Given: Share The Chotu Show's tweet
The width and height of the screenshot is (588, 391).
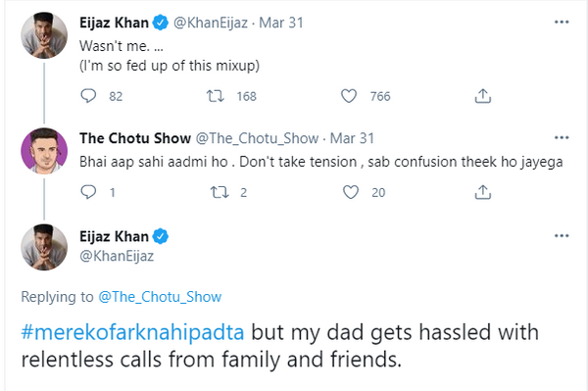Looking at the screenshot, I should 482,192.
